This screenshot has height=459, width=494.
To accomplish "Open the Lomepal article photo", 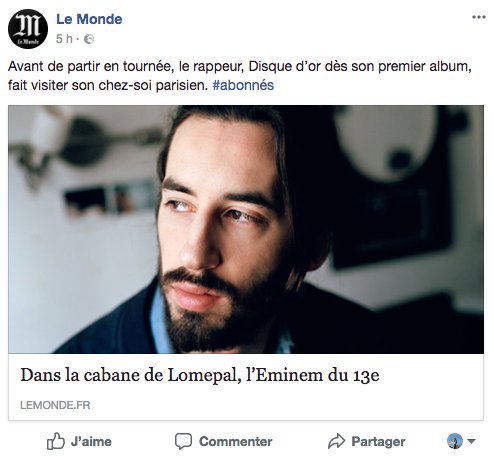I will tap(246, 229).
